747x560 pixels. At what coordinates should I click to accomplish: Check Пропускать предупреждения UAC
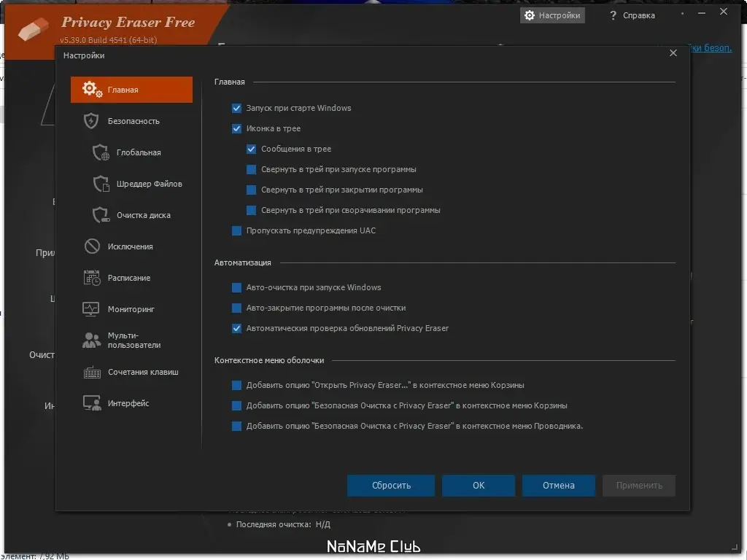point(237,231)
